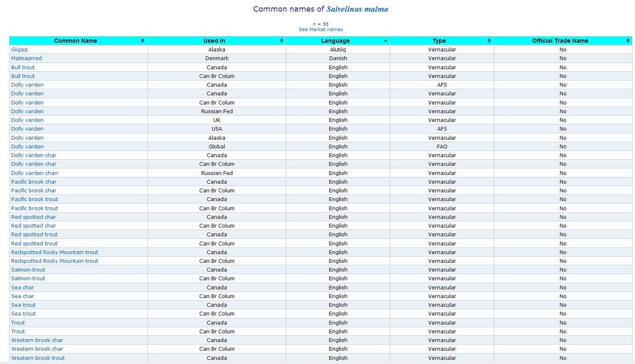Image resolution: width=635 pixels, height=364 pixels.
Task: Open the See Market names link
Action: (320, 29)
